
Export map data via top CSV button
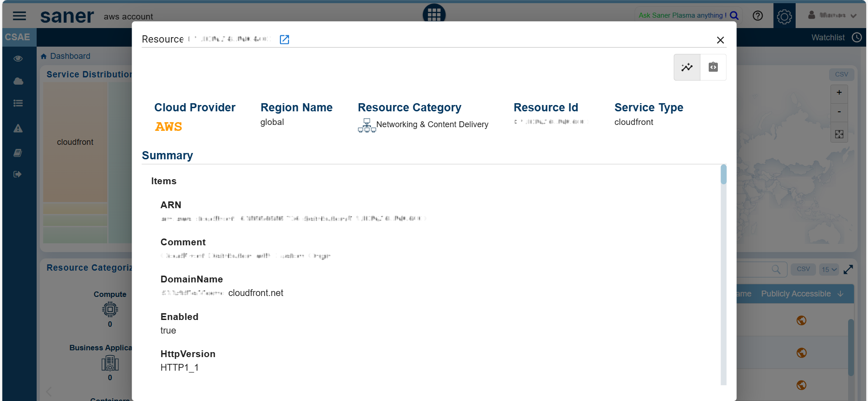(841, 74)
